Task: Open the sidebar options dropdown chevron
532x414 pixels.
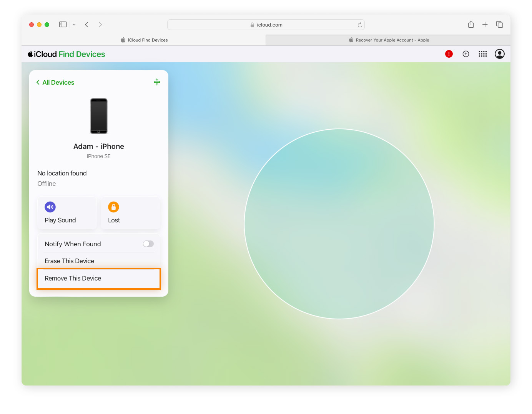Action: [x=74, y=25]
